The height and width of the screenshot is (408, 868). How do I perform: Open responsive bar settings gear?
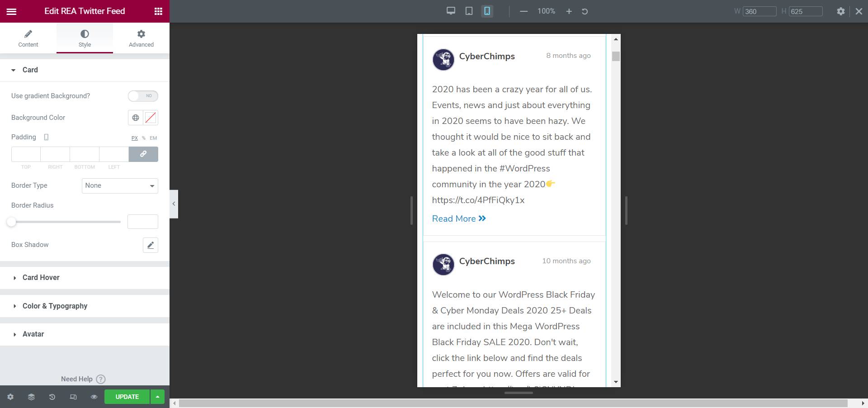tap(840, 11)
